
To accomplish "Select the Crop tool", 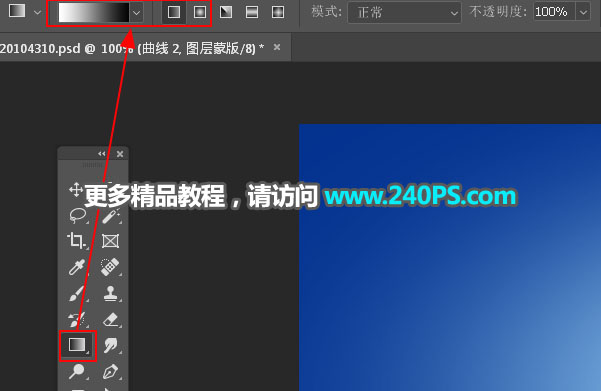I will coord(77,241).
